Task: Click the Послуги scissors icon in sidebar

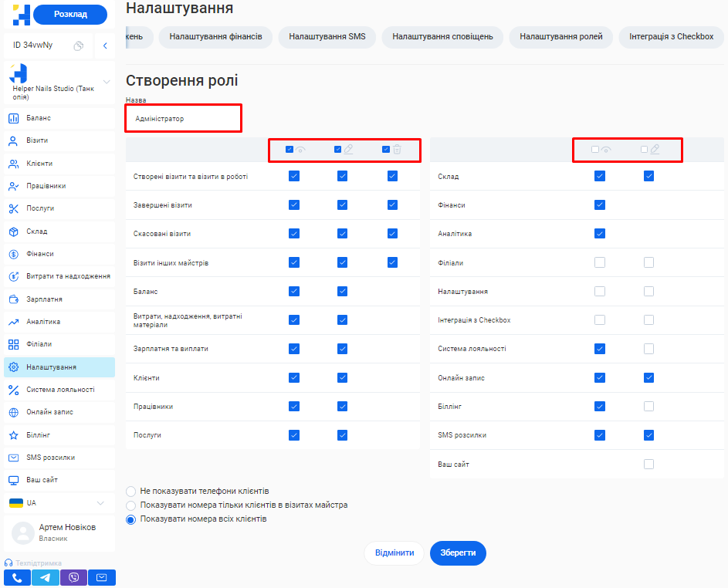Action: click(13, 208)
